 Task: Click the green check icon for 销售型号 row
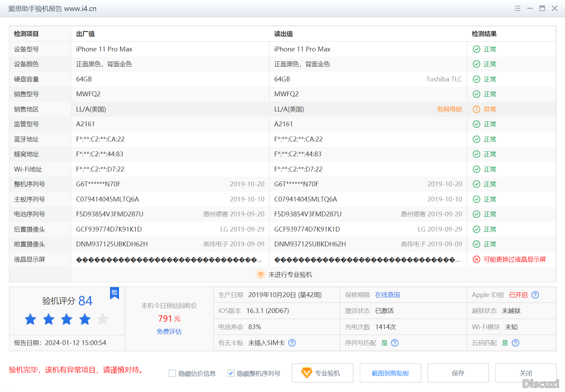[476, 94]
